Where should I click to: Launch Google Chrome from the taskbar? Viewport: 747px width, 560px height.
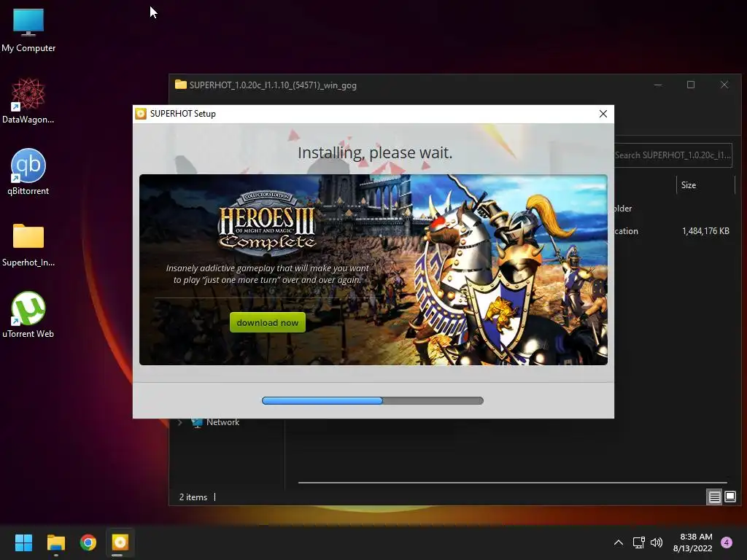[x=88, y=542]
